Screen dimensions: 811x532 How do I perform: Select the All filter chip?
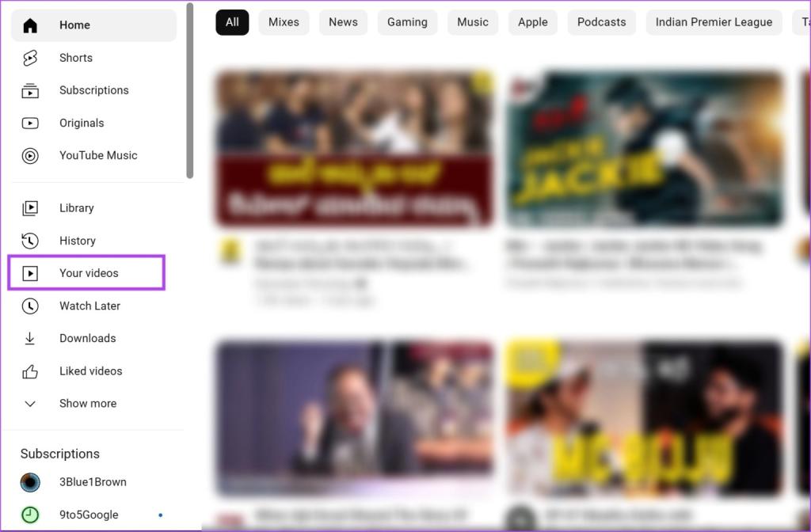(232, 22)
